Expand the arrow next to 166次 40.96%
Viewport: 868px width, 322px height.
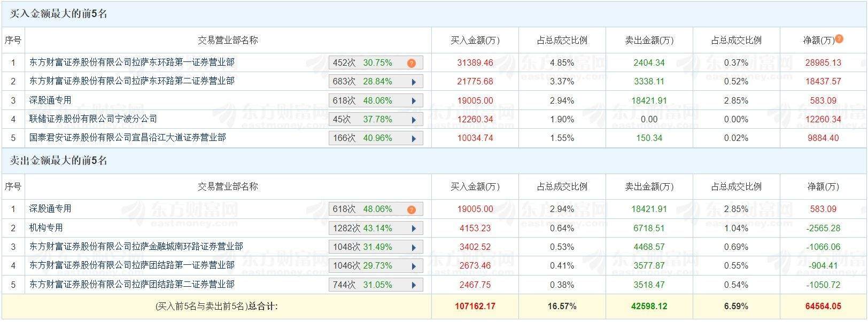pyautogui.click(x=414, y=138)
